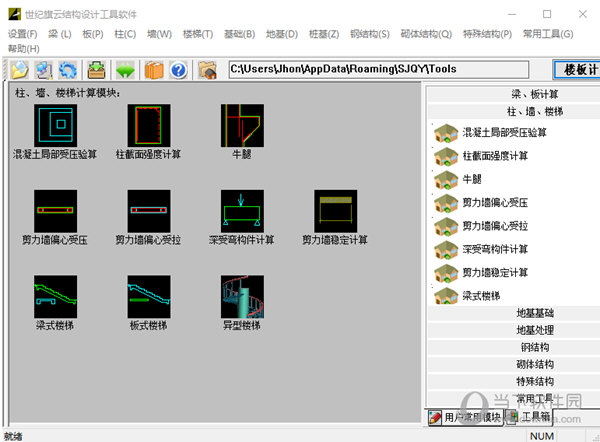
Task: Click the open folder toolbar icon
Action: [x=19, y=70]
